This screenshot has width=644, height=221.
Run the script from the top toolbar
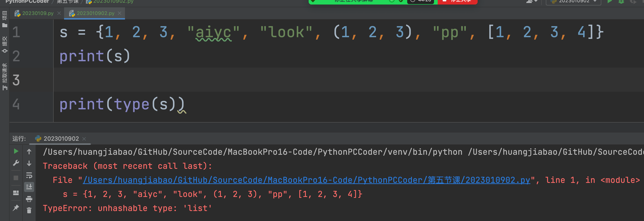[610, 2]
